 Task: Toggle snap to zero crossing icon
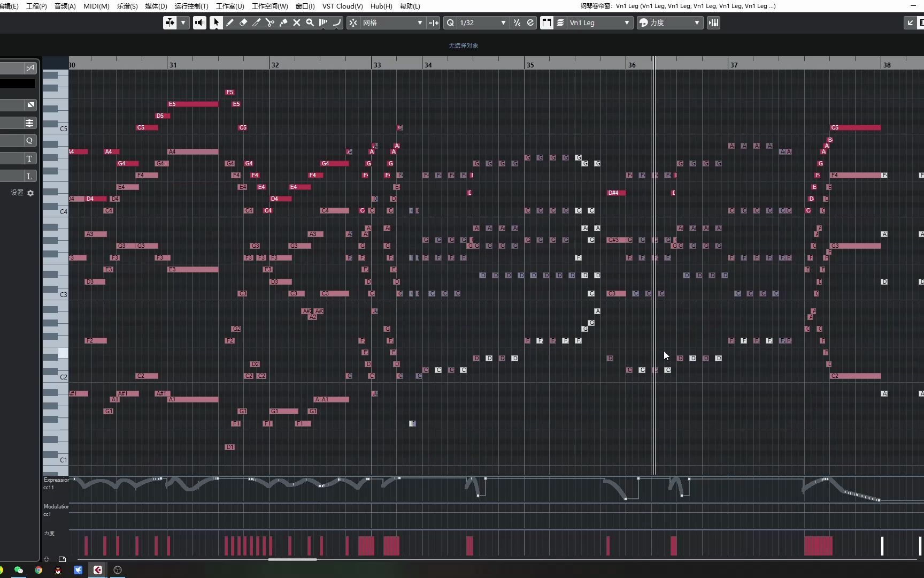434,22
